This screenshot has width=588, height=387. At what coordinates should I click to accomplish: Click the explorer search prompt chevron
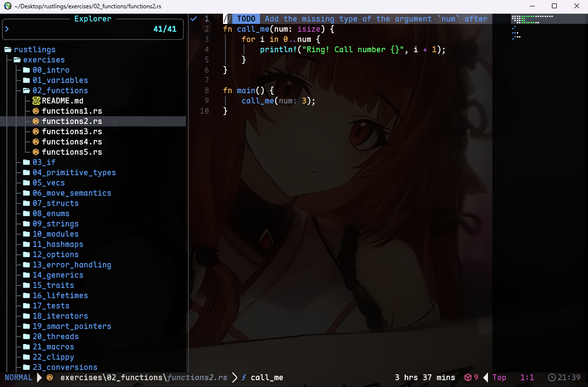tap(7, 29)
